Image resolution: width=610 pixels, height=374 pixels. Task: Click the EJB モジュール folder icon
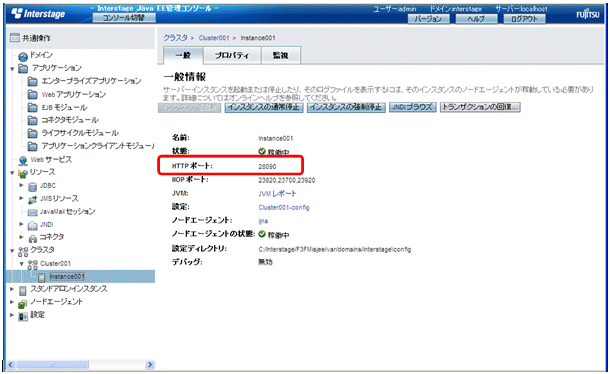pyautogui.click(x=33, y=107)
